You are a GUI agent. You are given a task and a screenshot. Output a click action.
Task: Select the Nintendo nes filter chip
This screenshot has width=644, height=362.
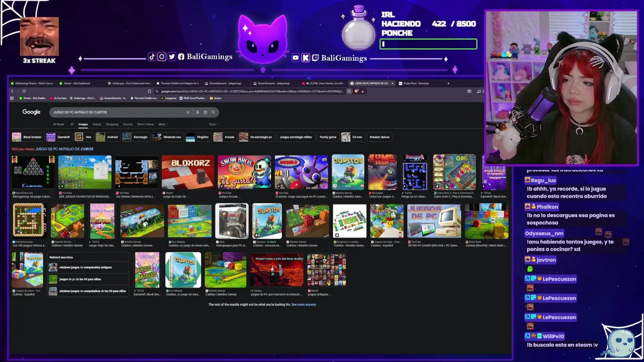pyautogui.click(x=167, y=137)
